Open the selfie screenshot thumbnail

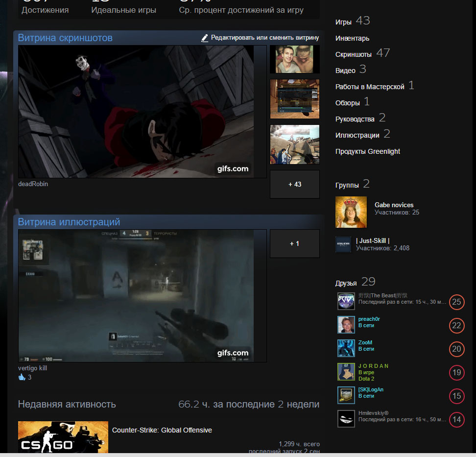point(294,59)
